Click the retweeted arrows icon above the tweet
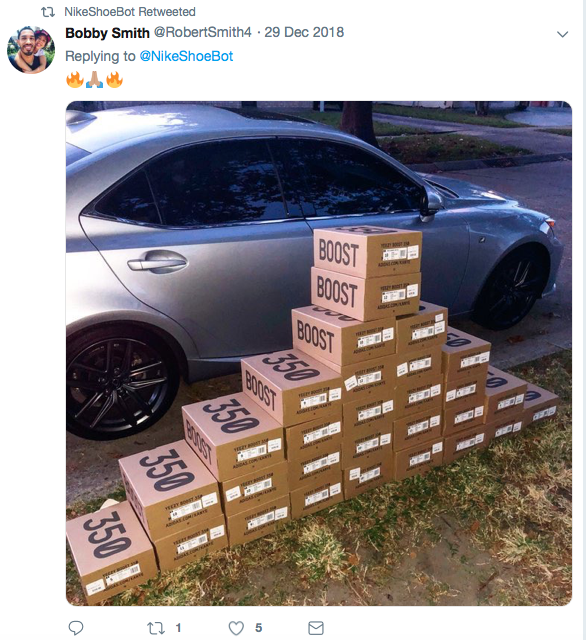 click(x=48, y=12)
